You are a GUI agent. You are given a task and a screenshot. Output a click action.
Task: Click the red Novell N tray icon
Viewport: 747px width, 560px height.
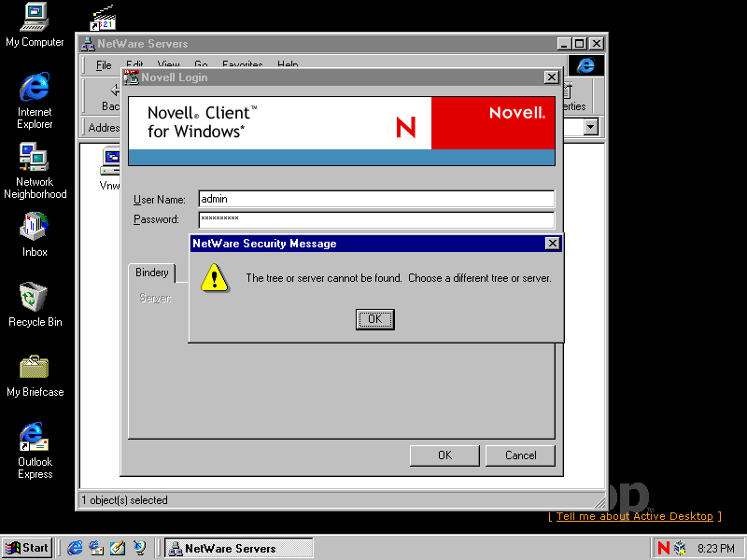pos(663,548)
